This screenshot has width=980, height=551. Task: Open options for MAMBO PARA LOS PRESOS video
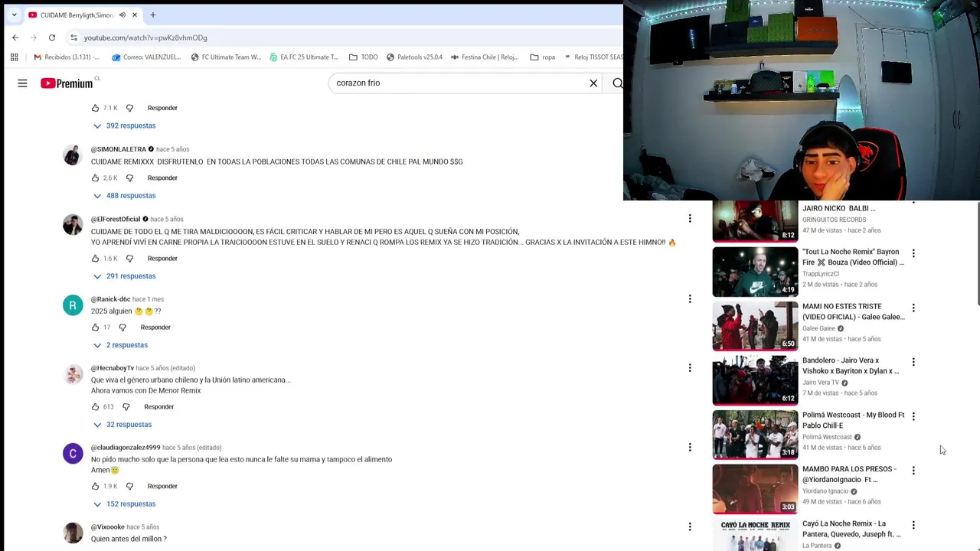click(x=913, y=471)
